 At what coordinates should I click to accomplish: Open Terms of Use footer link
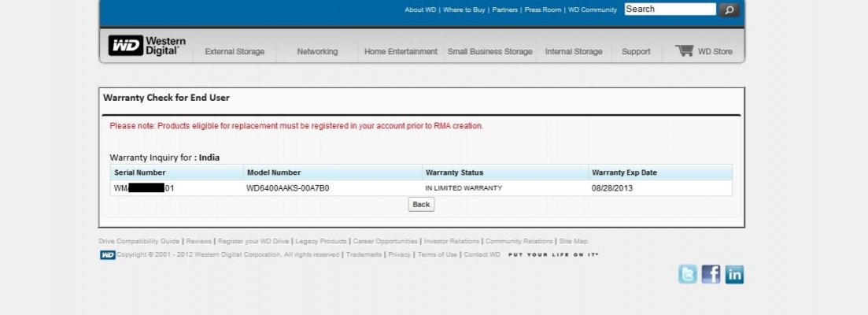click(438, 254)
